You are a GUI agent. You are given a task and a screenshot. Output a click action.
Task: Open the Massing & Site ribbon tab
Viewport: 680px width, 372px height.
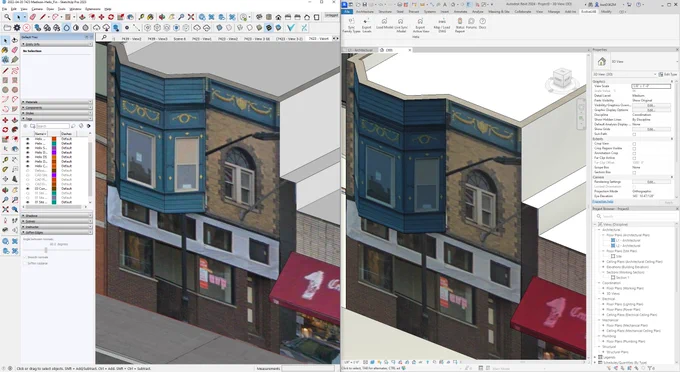pos(499,12)
